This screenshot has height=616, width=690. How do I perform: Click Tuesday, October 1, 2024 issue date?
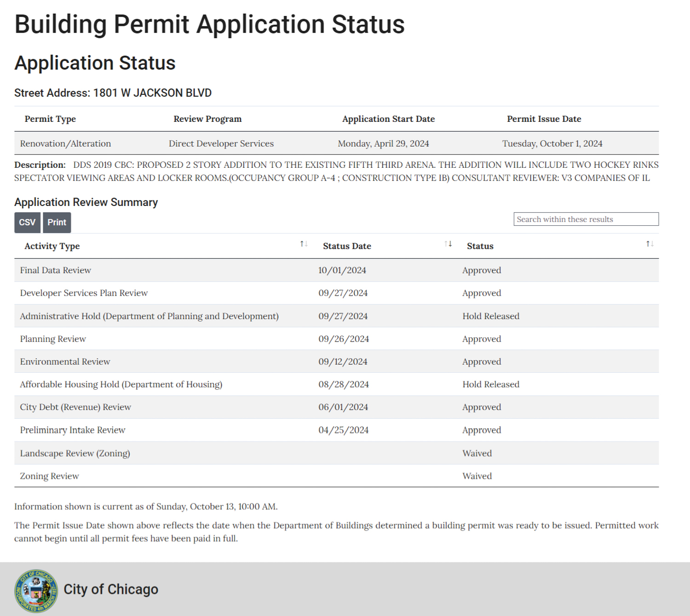click(552, 143)
